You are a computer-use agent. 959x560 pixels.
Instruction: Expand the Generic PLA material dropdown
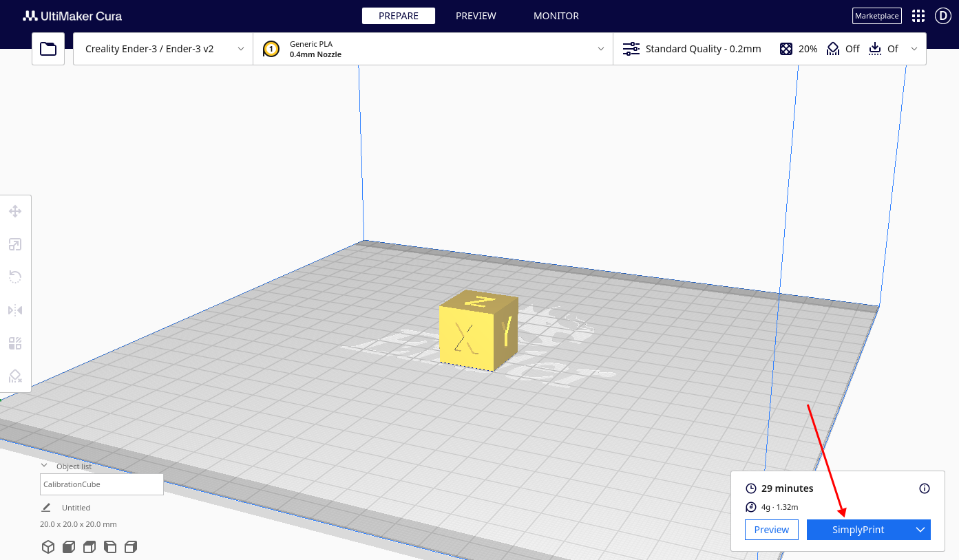coord(433,49)
